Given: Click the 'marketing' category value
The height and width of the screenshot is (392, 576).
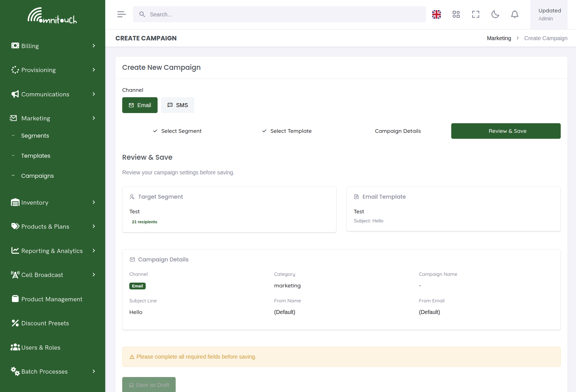Looking at the screenshot, I should point(287,285).
